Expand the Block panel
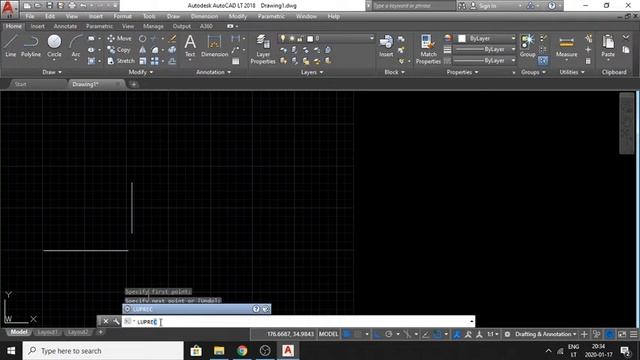640x360 pixels. point(394,72)
